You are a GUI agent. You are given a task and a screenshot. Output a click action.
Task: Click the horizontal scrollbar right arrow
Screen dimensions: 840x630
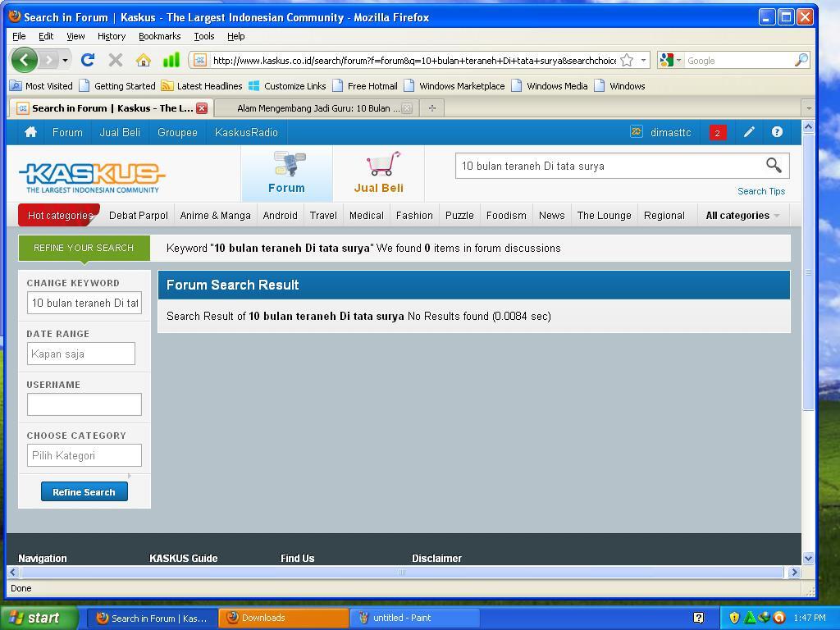point(794,572)
